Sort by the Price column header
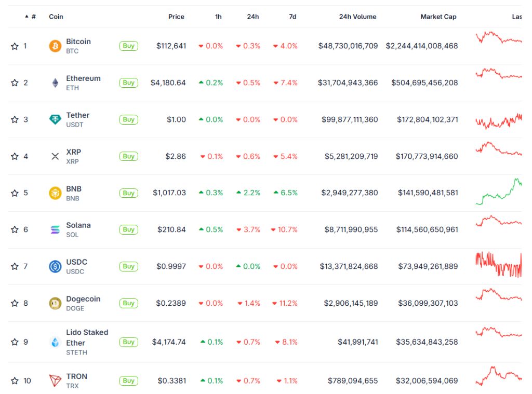Screen dimensions: 532x394 pyautogui.click(x=176, y=17)
